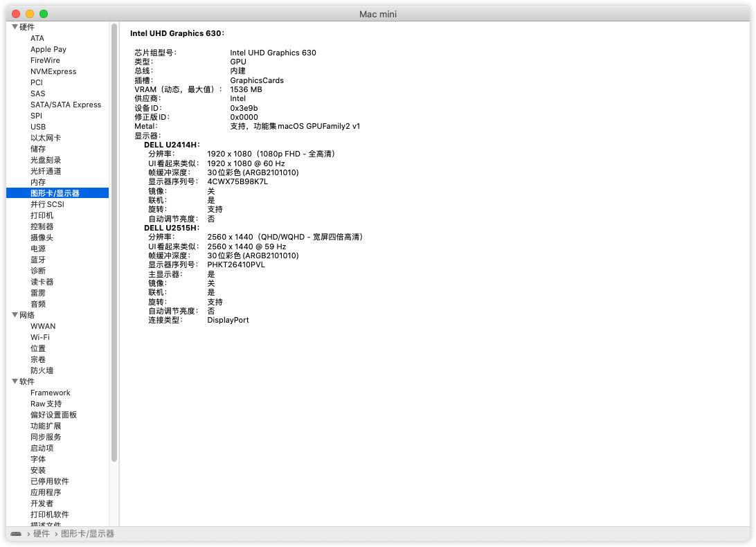Select 蓝牙 Bluetooth entry

[38, 260]
